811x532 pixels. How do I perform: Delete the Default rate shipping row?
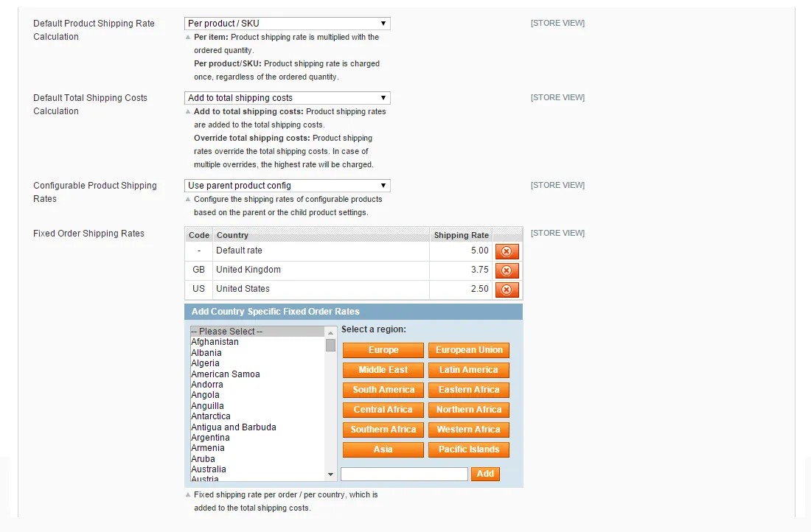coord(507,251)
